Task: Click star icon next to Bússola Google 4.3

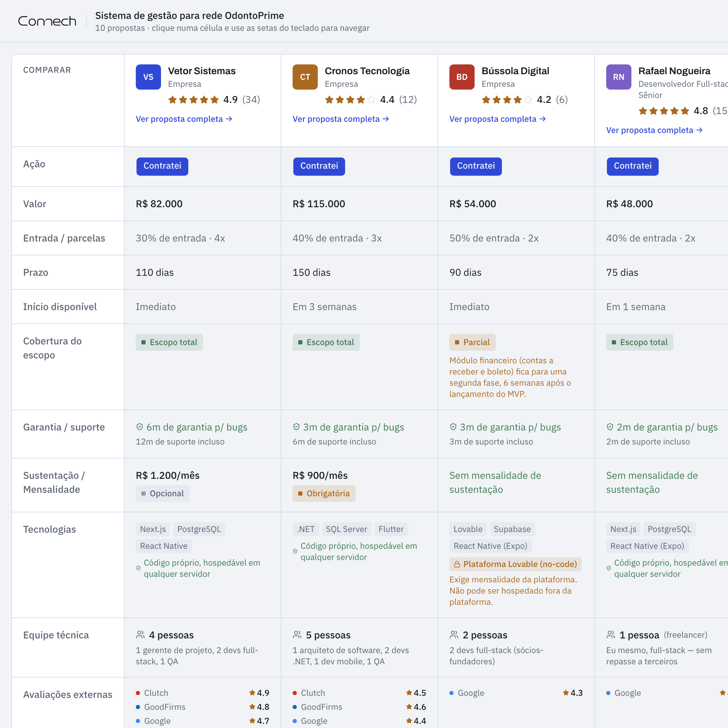Action: 566,693
